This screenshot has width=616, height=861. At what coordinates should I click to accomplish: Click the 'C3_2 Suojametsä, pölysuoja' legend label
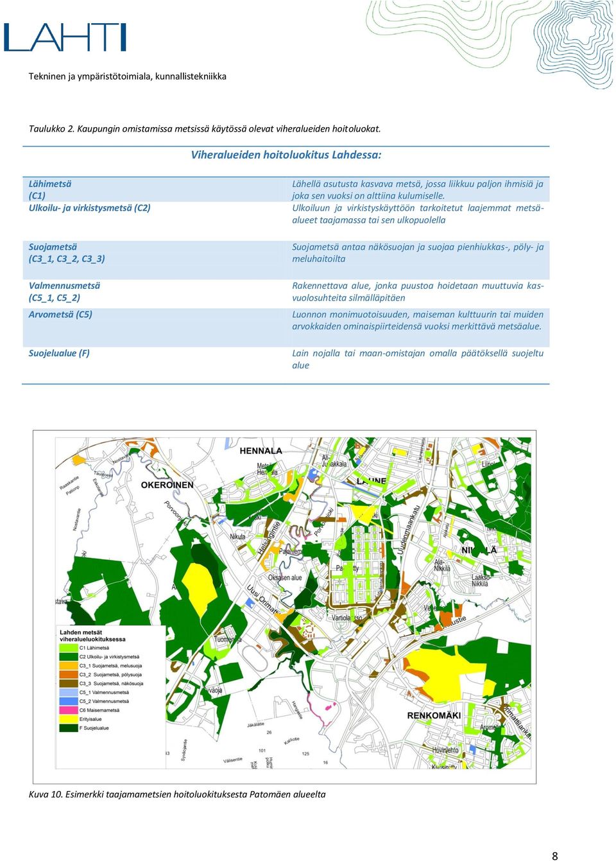110,675
